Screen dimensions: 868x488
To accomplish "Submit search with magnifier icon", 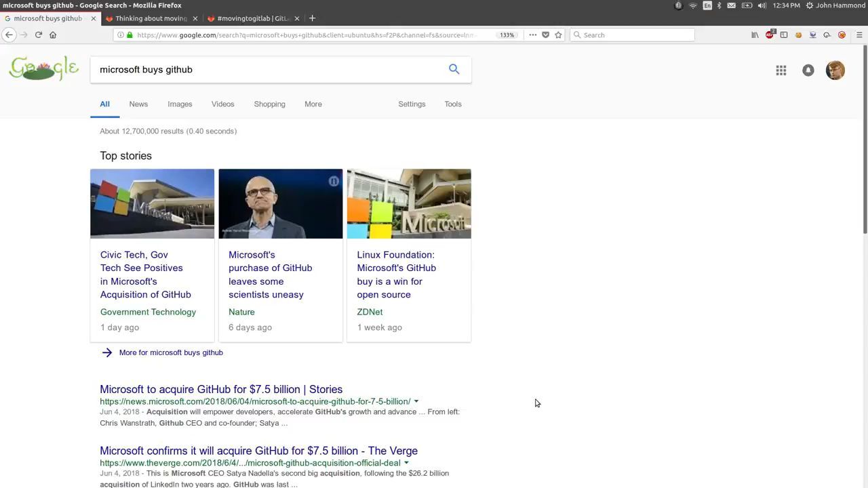I will tap(454, 69).
